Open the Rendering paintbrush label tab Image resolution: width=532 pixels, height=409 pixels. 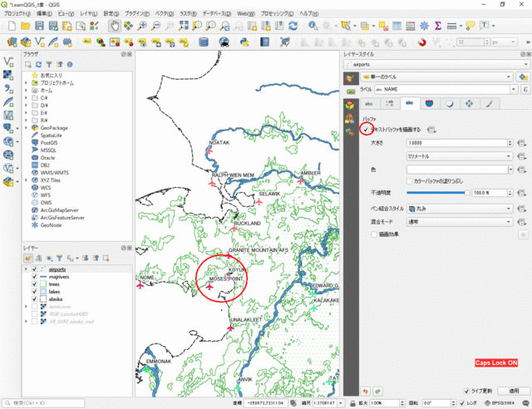(x=489, y=103)
